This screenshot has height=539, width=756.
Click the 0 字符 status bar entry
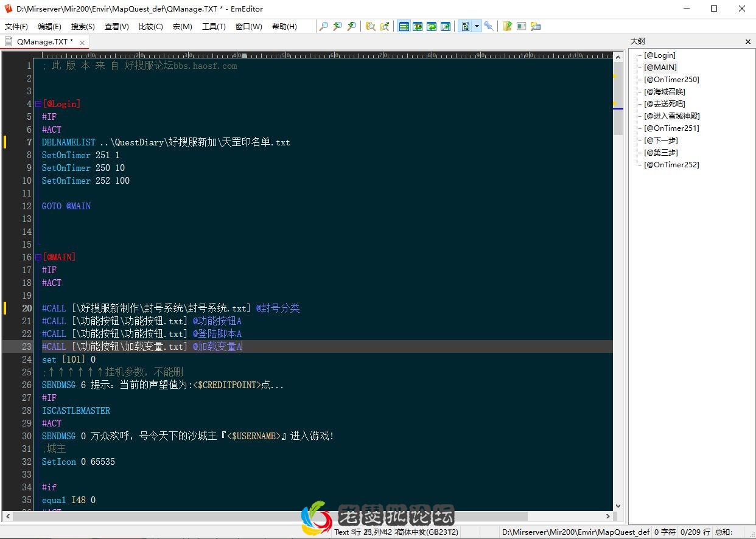665,532
